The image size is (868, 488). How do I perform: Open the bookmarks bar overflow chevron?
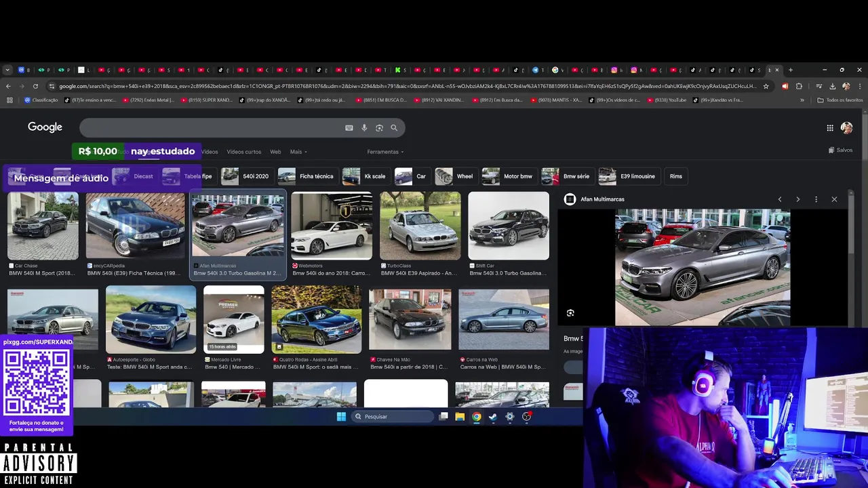[802, 100]
